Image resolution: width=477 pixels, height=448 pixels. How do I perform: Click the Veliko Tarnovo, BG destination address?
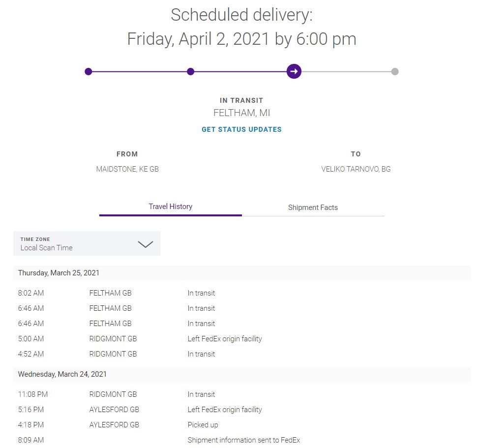356,169
